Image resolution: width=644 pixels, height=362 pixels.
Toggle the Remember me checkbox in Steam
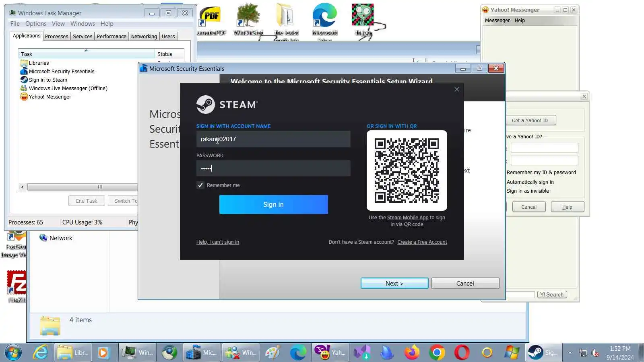200,185
